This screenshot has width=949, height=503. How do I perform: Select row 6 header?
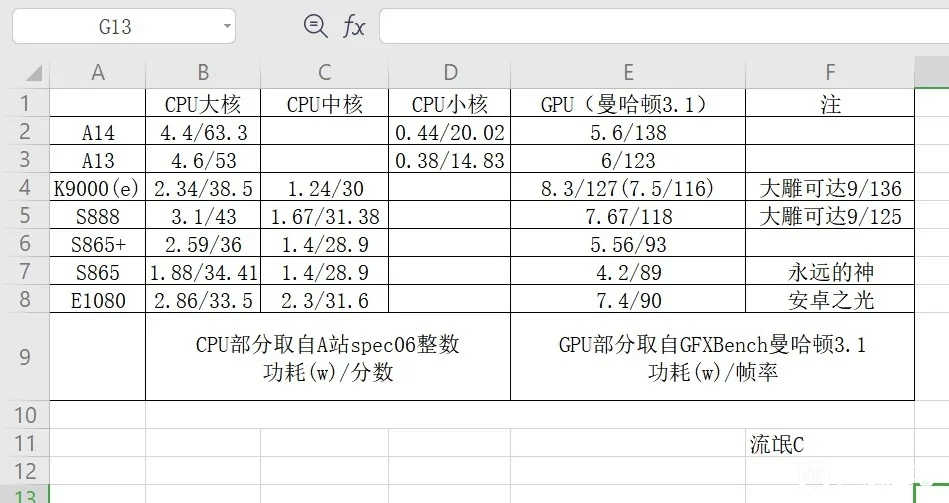[25, 243]
